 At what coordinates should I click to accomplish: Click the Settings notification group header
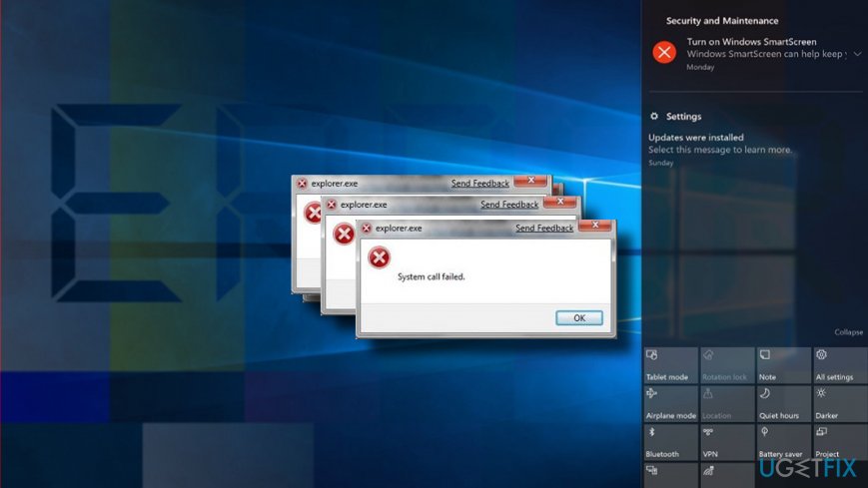(683, 117)
